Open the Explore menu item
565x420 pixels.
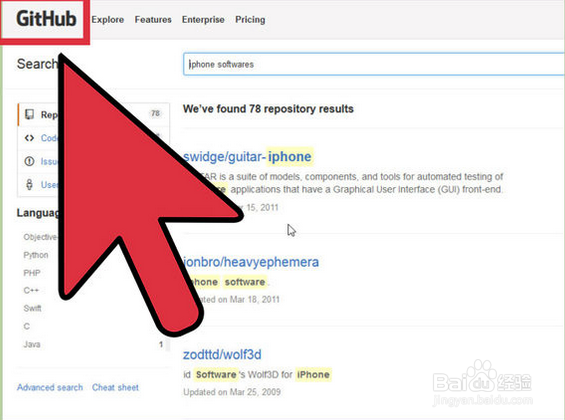107,20
